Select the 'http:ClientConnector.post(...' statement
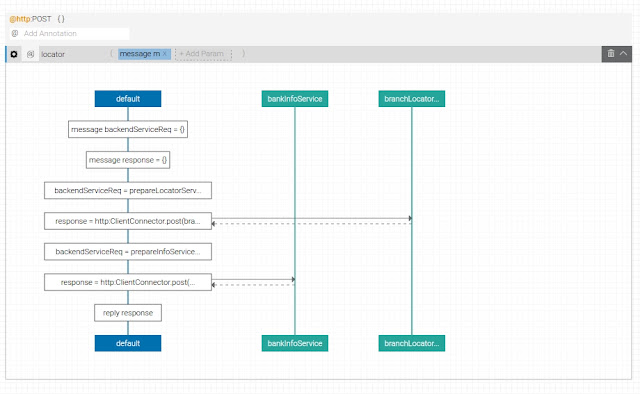This screenshot has height=394, width=640. [x=128, y=282]
